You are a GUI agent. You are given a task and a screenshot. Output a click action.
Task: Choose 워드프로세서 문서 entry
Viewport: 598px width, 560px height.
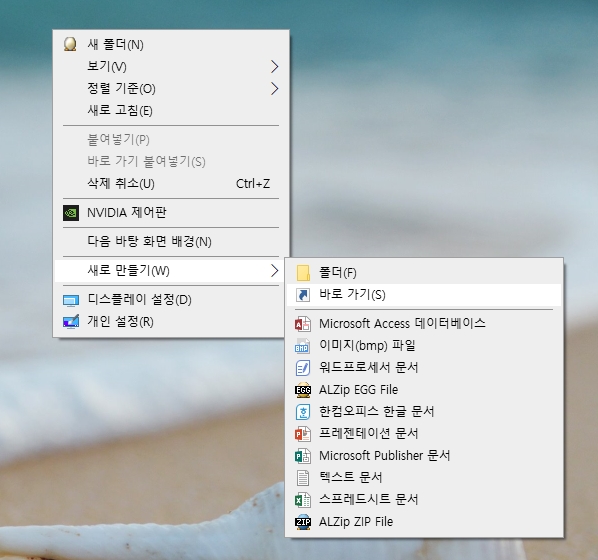pyautogui.click(x=424, y=368)
